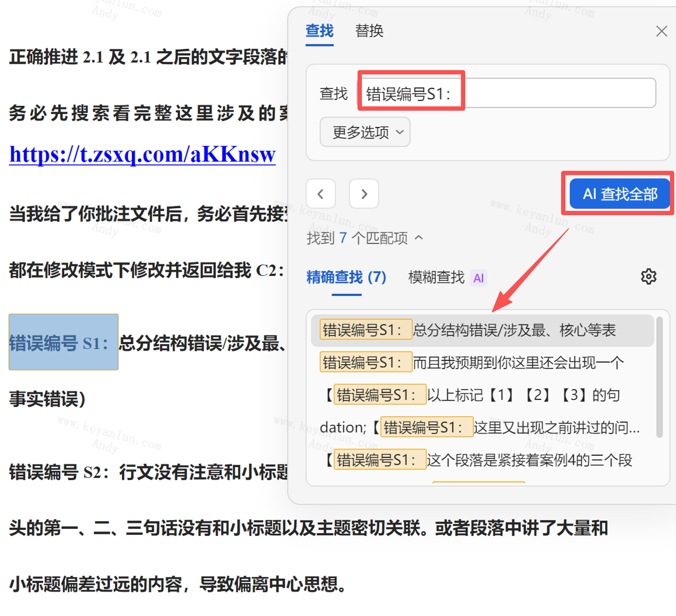Go to previous match arrow button
Viewport: 676px width, 616px height.
coord(321,194)
